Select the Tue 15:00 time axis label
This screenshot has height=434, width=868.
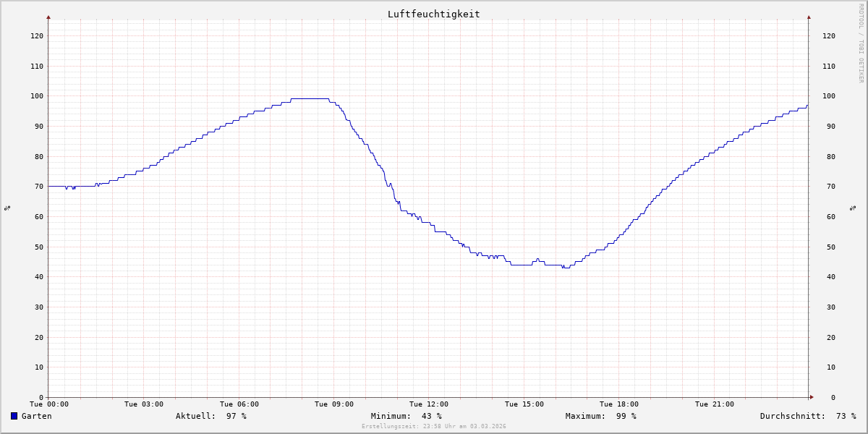pos(524,404)
